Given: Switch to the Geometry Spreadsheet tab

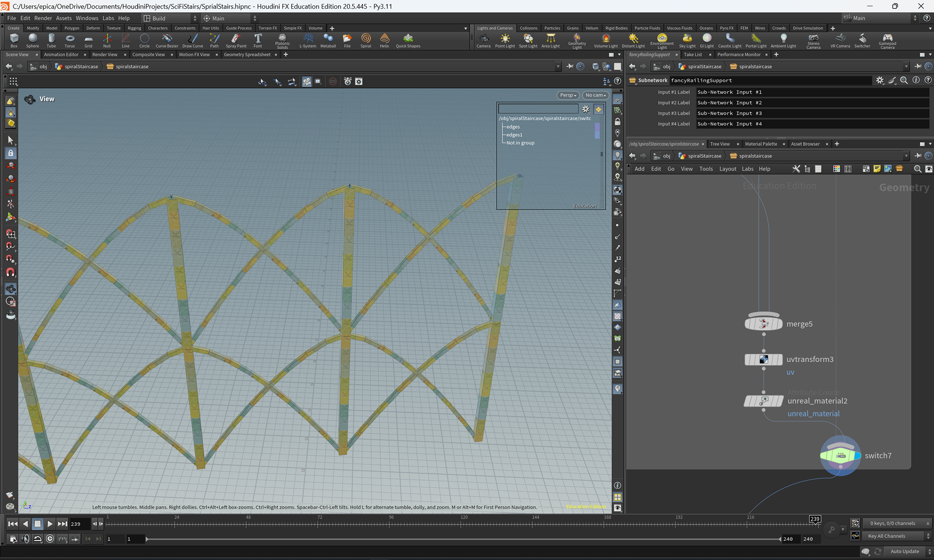Looking at the screenshot, I should coord(247,54).
